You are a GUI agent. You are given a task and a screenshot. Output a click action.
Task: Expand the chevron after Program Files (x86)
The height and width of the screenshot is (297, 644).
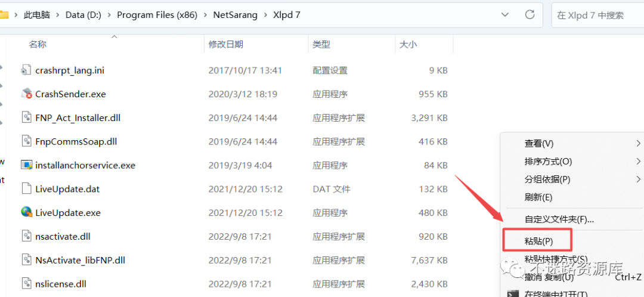[205, 15]
